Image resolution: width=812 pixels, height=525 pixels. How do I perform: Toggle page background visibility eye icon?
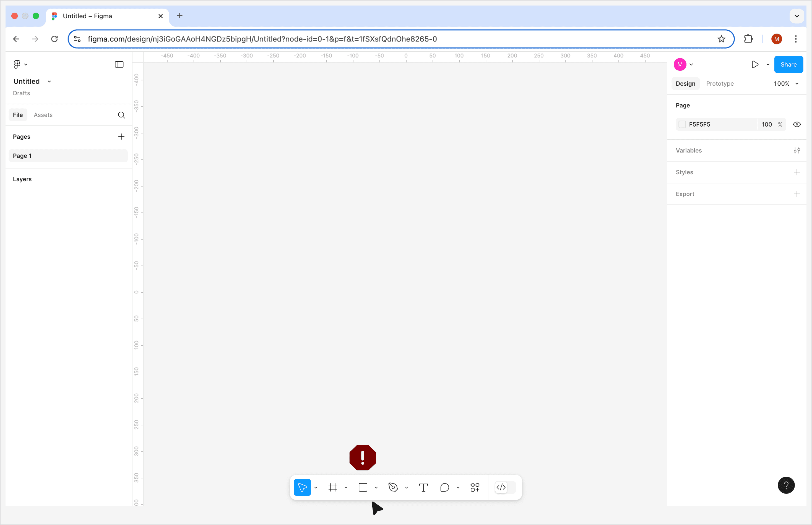[x=797, y=124]
